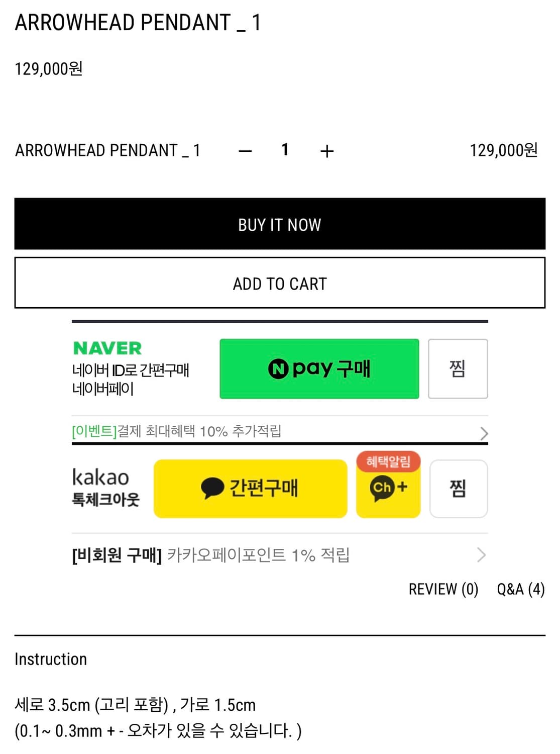The width and height of the screenshot is (560, 754).
Task: Click the quantity number field
Action: [x=285, y=150]
